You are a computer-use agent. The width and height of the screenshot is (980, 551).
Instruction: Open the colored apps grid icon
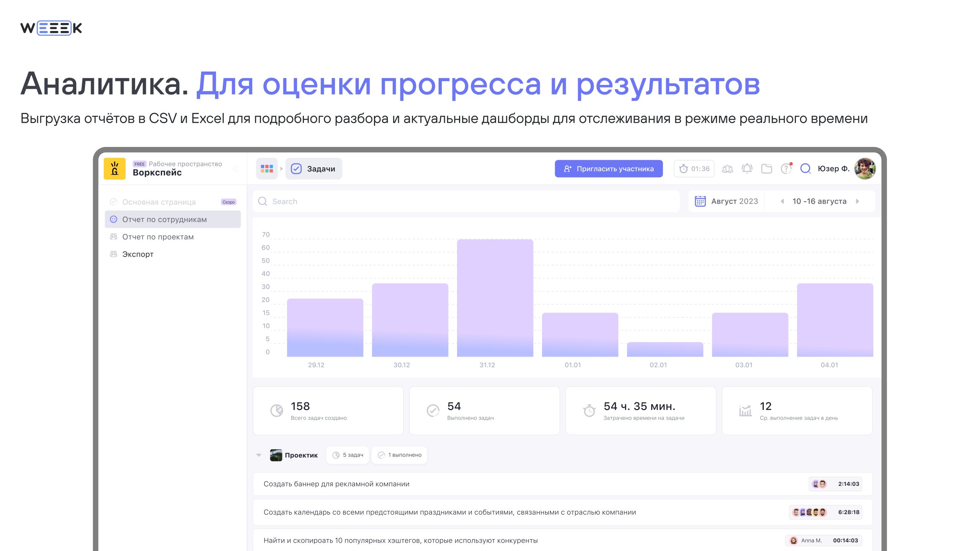[x=266, y=169]
